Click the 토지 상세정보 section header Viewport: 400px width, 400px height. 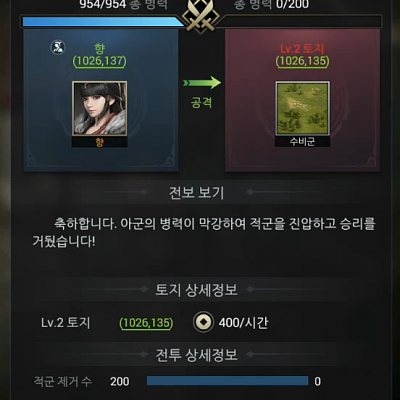196,290
